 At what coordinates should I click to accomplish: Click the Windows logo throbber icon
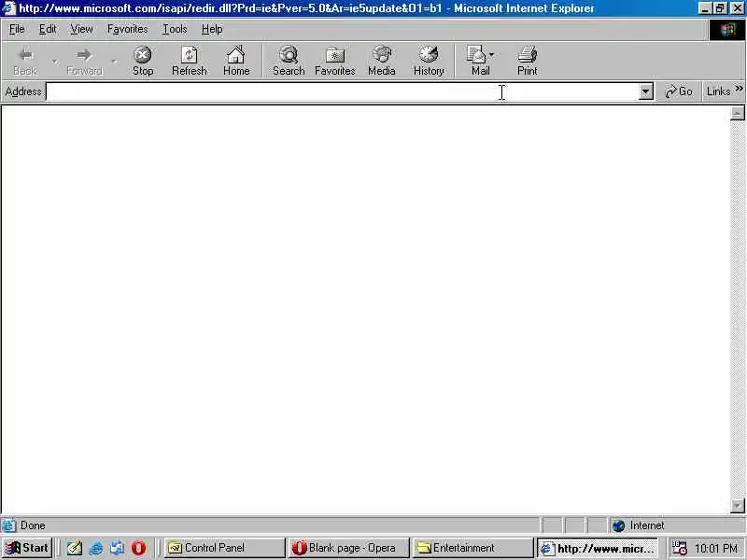tap(727, 30)
